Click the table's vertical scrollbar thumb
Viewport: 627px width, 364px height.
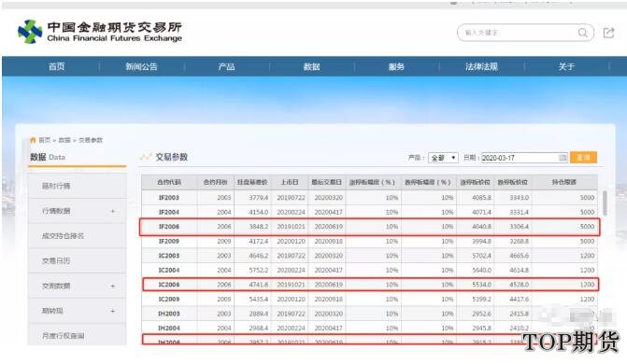(605, 203)
